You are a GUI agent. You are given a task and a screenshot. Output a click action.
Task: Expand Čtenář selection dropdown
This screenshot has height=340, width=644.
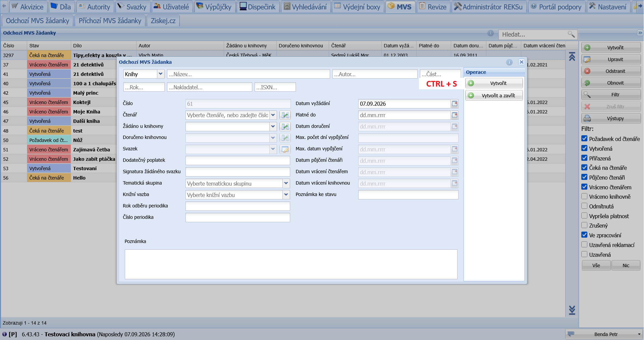pyautogui.click(x=273, y=115)
